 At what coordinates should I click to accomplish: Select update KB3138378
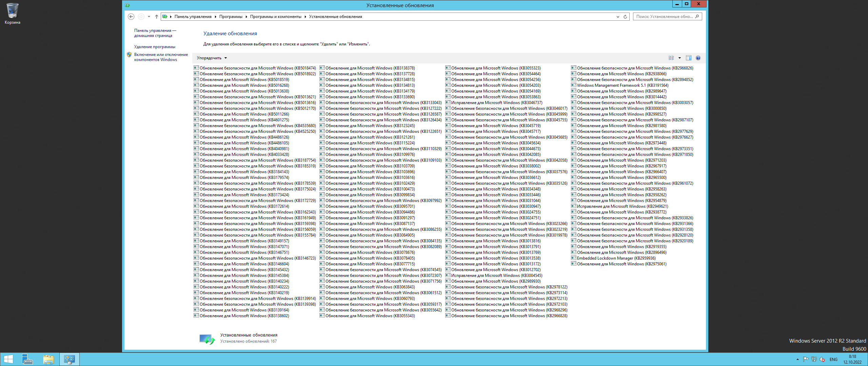pyautogui.click(x=367, y=68)
